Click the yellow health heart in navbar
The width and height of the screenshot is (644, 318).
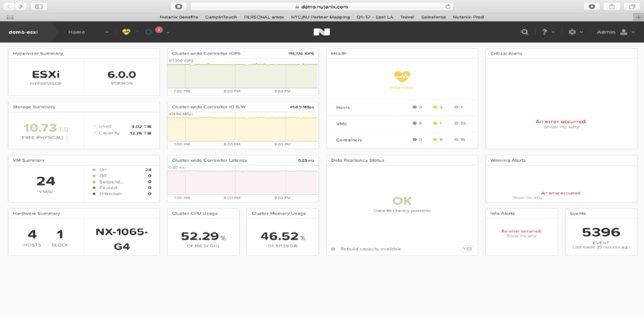tap(126, 32)
